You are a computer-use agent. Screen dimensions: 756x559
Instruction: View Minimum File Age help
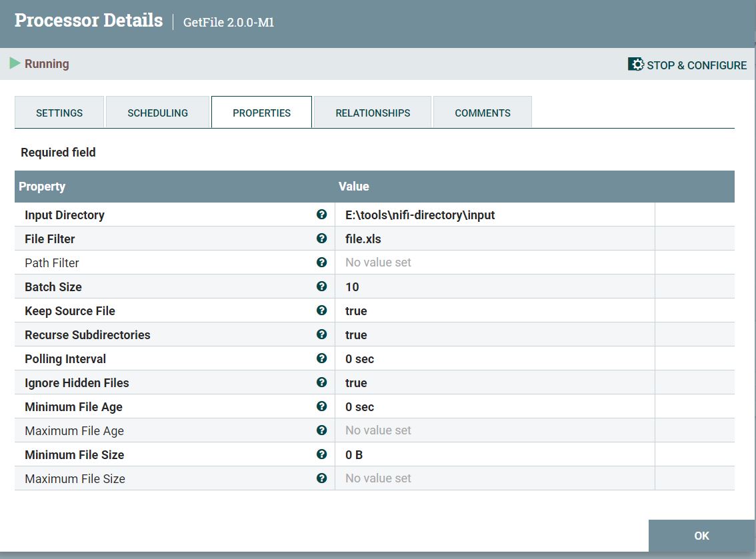[x=322, y=406]
